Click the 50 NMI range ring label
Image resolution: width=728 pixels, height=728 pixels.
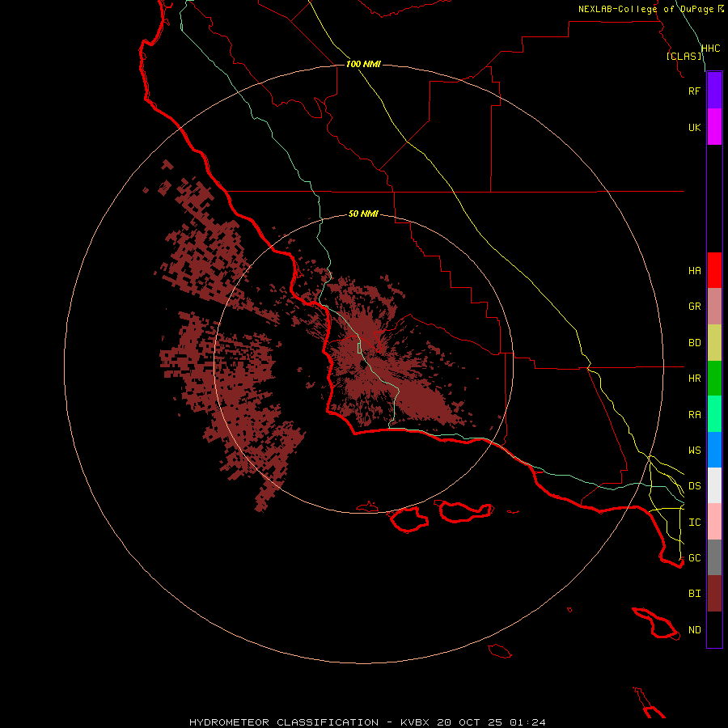click(363, 214)
